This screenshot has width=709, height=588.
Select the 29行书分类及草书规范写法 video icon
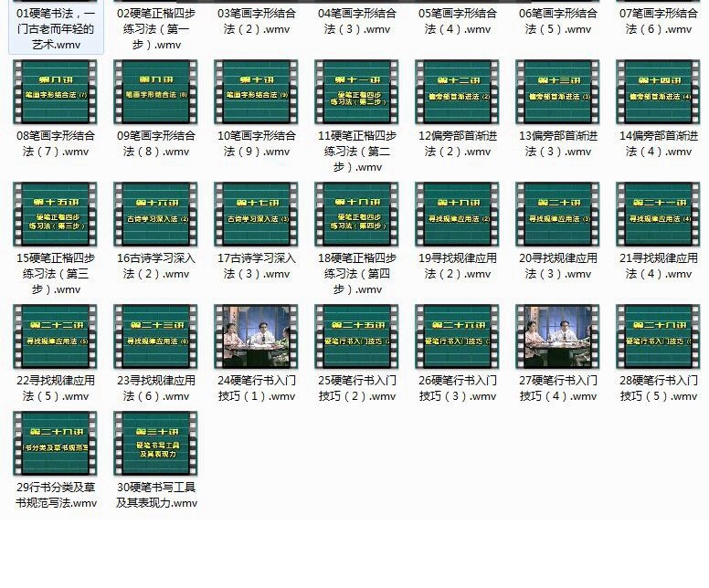point(55,444)
